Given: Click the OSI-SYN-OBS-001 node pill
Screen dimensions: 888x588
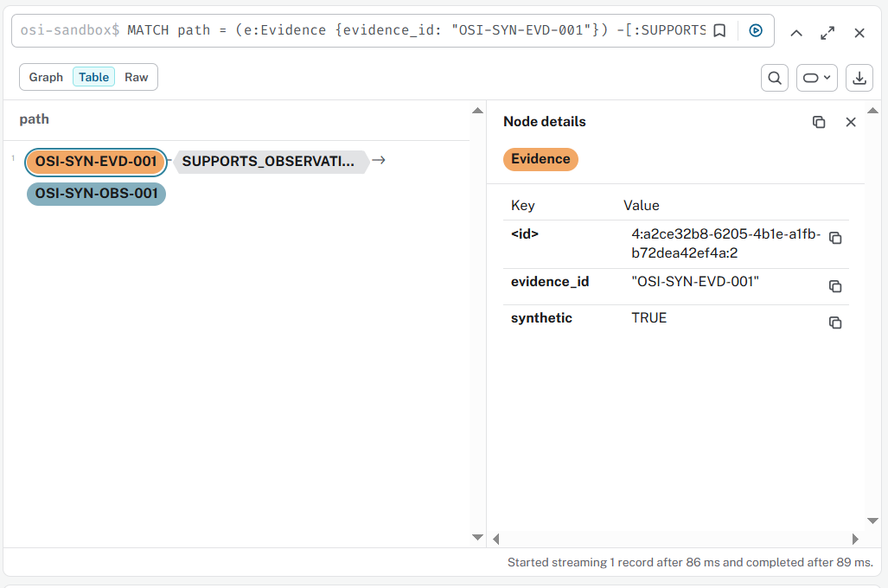Looking at the screenshot, I should tap(96, 194).
